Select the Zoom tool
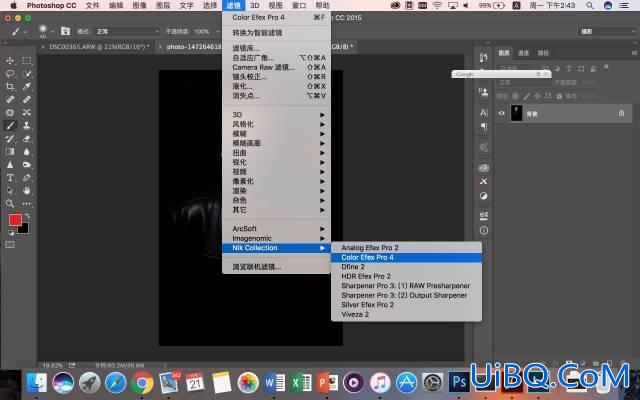This screenshot has width=640, height=400. (x=10, y=203)
